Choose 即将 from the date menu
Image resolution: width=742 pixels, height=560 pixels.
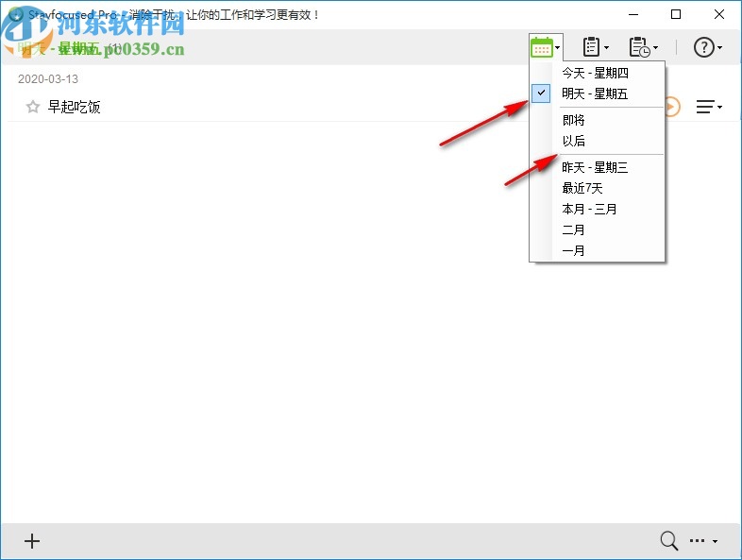[597, 120]
